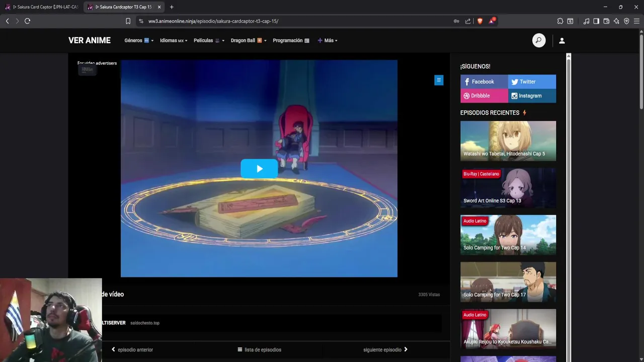Expand the Idiomas dropdown menu

174,41
